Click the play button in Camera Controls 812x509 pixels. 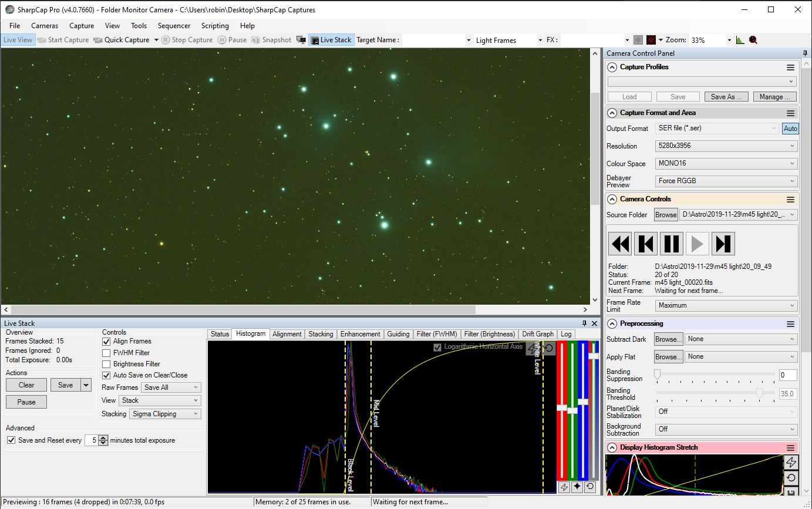(x=698, y=244)
